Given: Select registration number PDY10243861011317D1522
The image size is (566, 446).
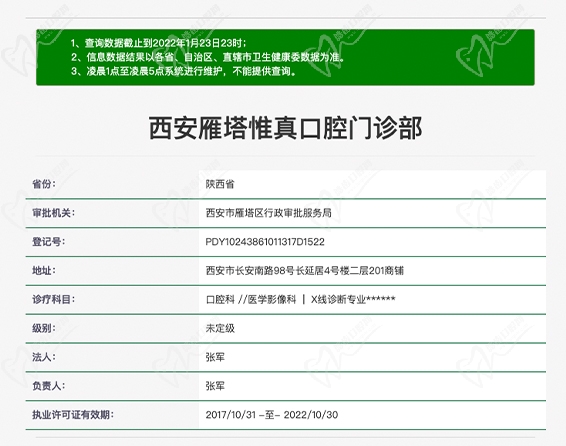Looking at the screenshot, I should pos(265,242).
